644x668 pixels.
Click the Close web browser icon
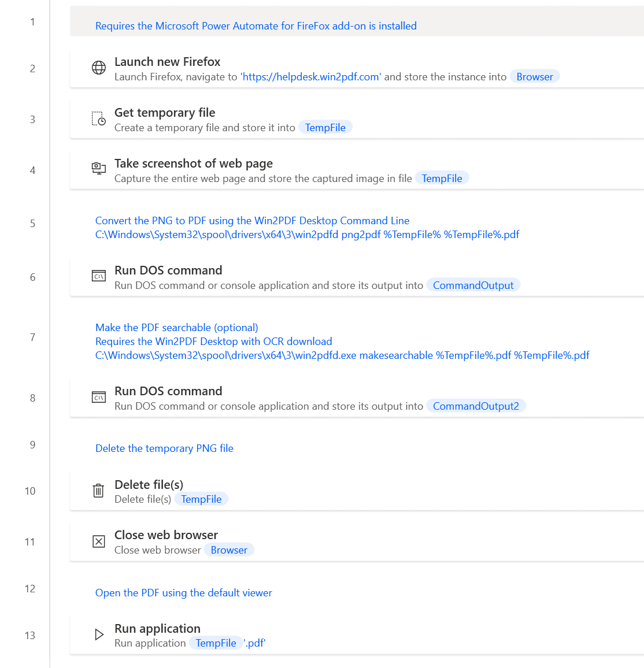click(x=99, y=540)
